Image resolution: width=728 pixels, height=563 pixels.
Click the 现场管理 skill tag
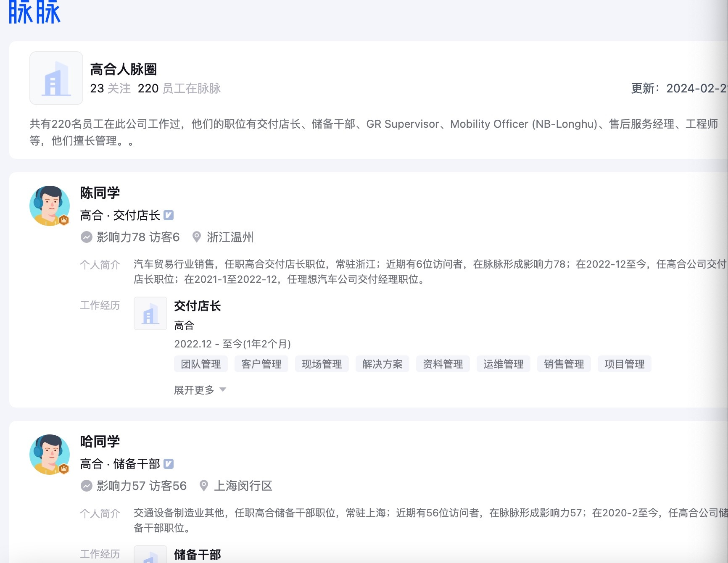[322, 364]
